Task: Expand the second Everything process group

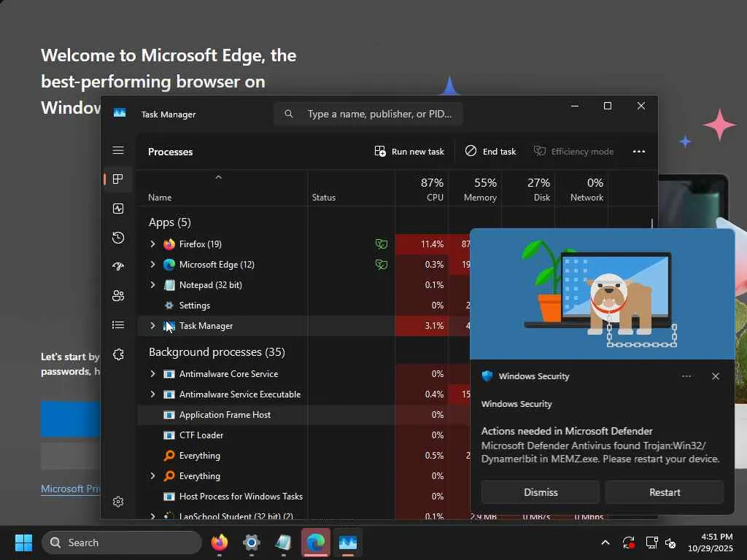Action: click(x=152, y=475)
